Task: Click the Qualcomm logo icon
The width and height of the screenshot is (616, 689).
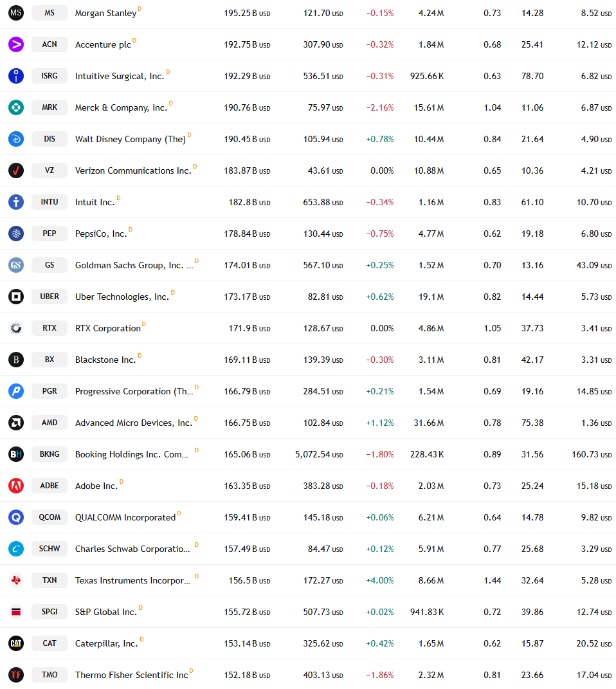Action: [x=16, y=517]
